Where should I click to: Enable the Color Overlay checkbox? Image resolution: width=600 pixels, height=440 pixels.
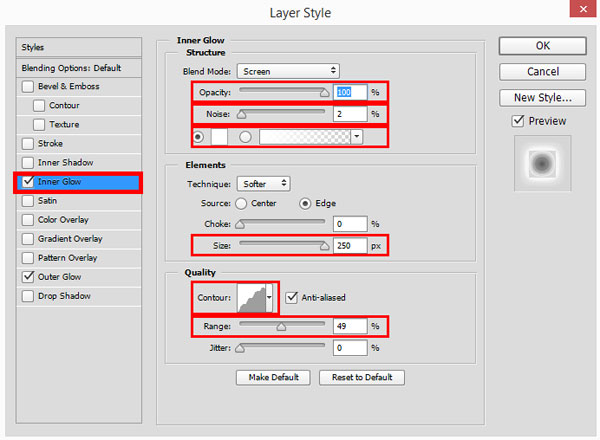(28, 220)
